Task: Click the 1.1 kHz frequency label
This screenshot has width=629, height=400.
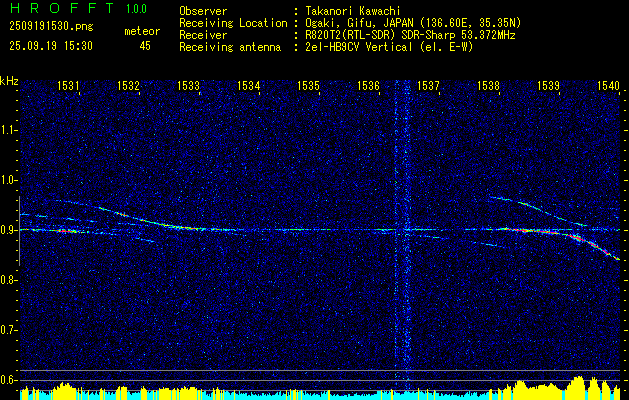Action: (x=8, y=130)
